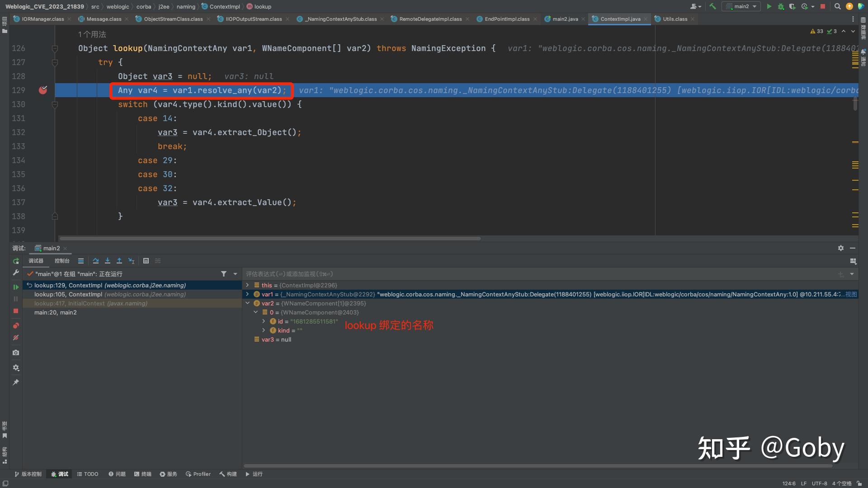Switch to the main2.java editor tab

[565, 19]
